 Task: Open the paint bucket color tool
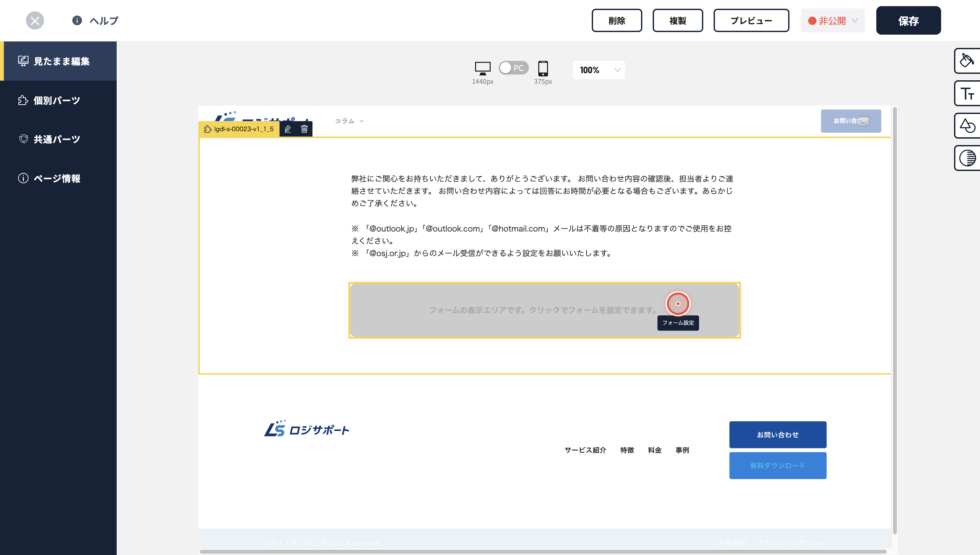pos(967,61)
